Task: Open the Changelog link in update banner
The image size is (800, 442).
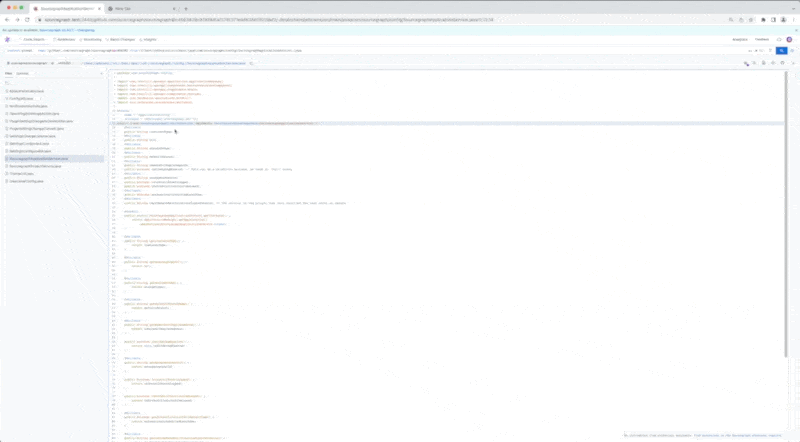Action: tap(86, 30)
